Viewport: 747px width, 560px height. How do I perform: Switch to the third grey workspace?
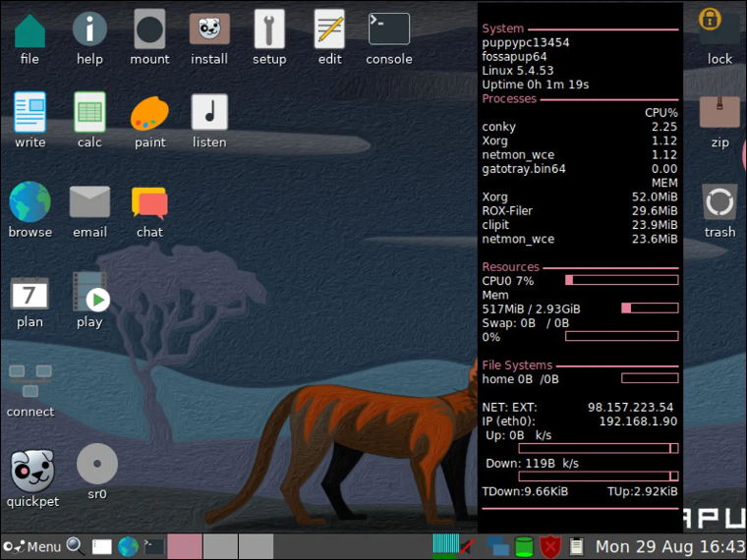click(x=256, y=546)
